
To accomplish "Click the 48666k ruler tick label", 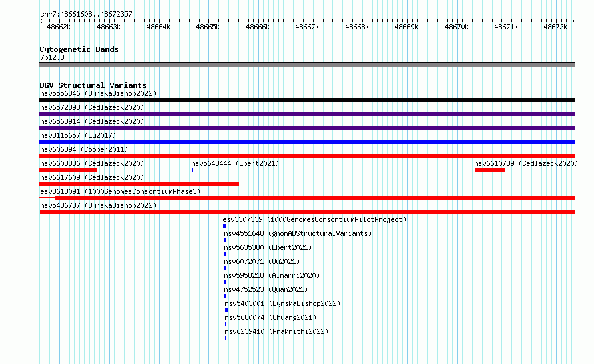I will [258, 27].
